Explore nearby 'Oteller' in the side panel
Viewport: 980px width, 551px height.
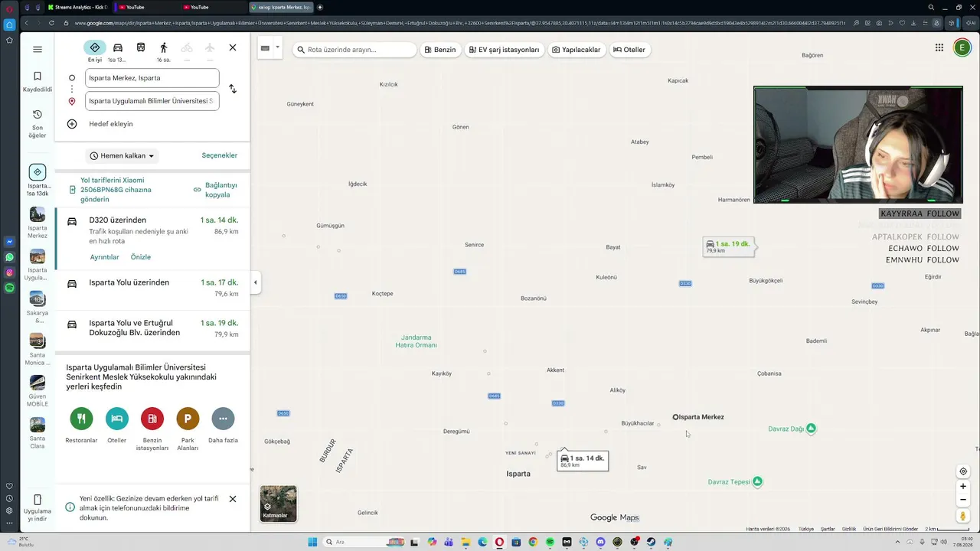116,425
